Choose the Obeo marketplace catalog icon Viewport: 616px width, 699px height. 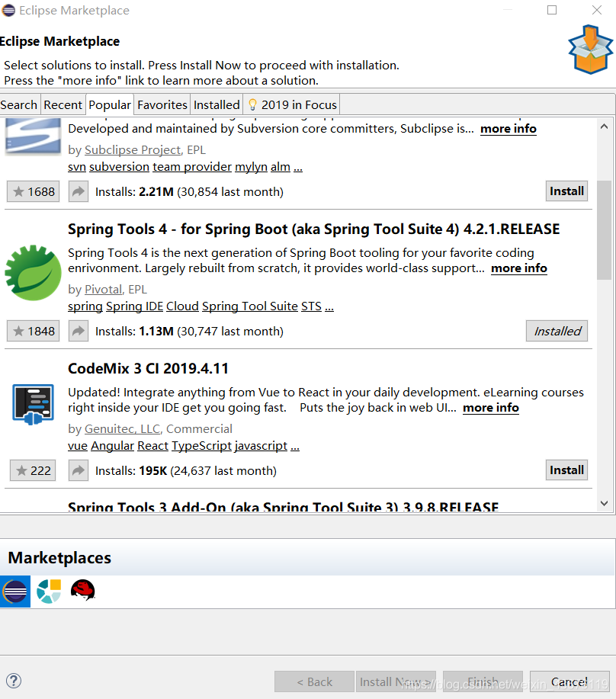(x=49, y=591)
